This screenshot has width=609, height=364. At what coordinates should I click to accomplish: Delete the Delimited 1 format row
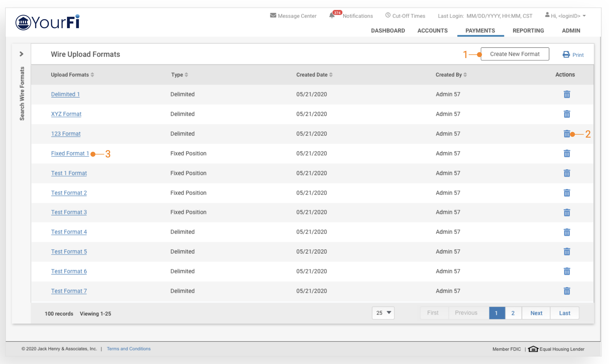tap(567, 94)
